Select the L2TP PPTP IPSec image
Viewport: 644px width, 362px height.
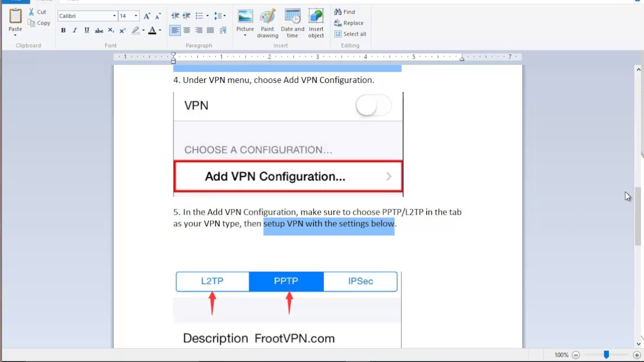click(x=287, y=310)
